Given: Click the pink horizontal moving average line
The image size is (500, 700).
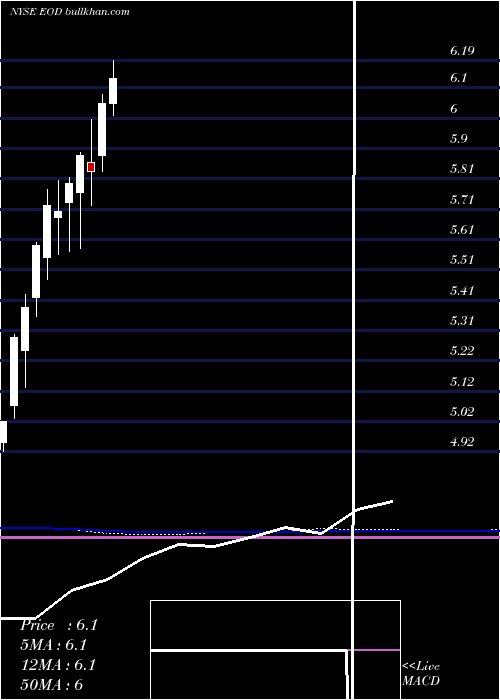Looking at the screenshot, I should pos(250,537).
